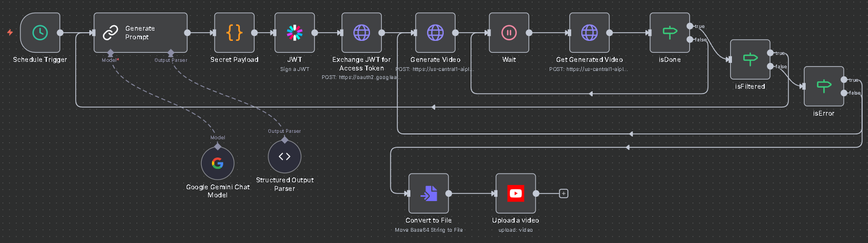Select the Secret Payload code node
868x243 pixels.
click(x=234, y=33)
